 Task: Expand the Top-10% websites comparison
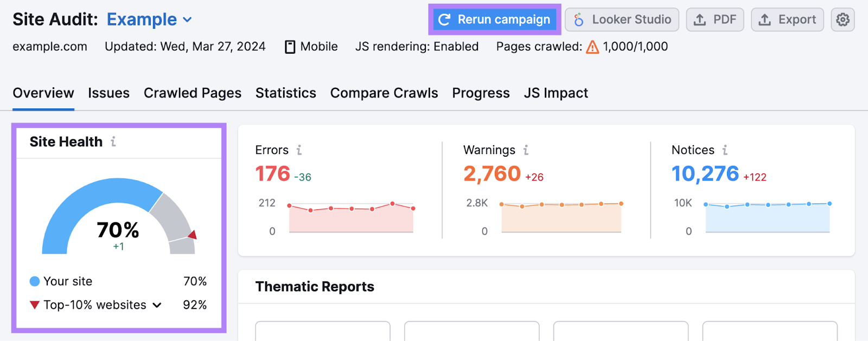click(x=157, y=305)
